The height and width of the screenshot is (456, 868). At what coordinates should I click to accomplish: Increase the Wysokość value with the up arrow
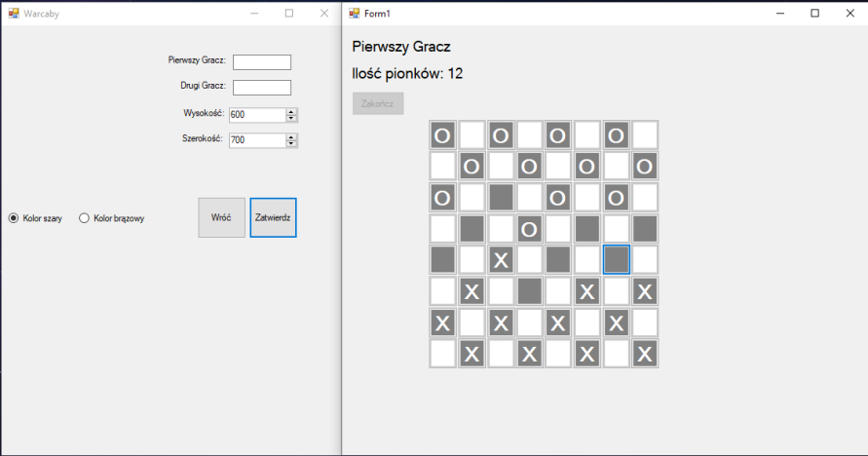point(291,111)
